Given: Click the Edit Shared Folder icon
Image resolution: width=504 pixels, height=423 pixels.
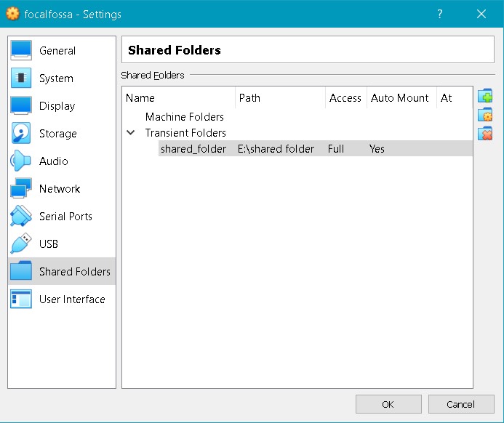Looking at the screenshot, I should click(x=485, y=115).
